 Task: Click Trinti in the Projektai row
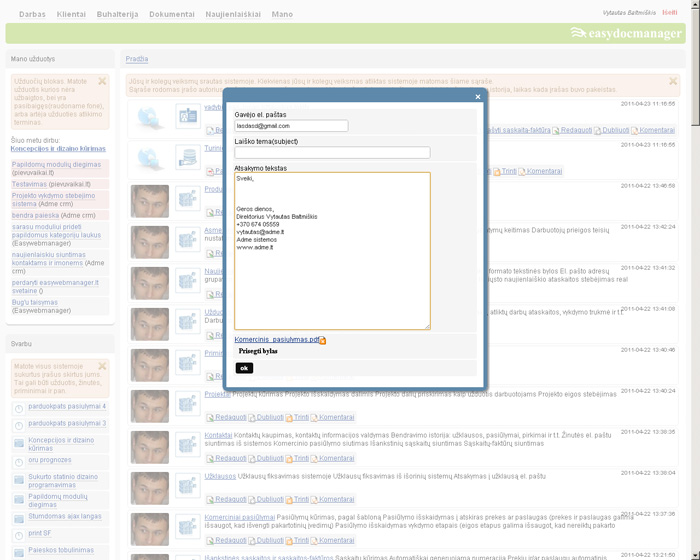[301, 418]
